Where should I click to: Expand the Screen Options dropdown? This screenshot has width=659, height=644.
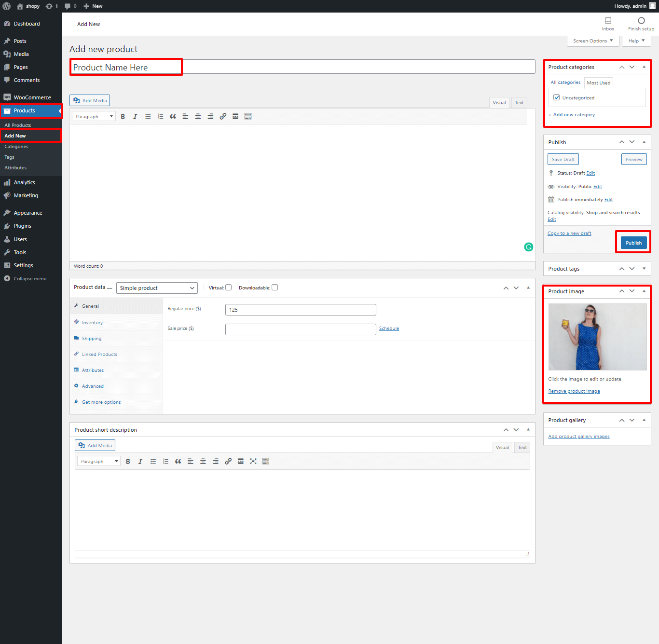(593, 41)
